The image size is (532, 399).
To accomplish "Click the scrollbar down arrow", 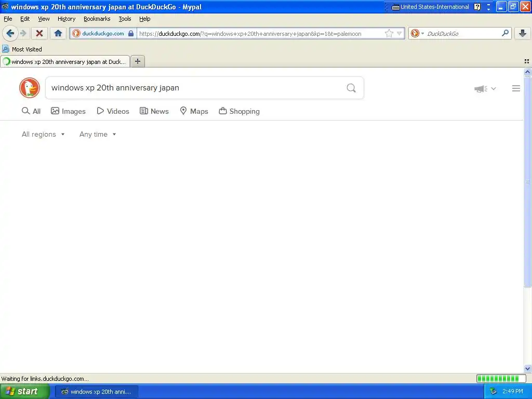I will click(x=527, y=368).
